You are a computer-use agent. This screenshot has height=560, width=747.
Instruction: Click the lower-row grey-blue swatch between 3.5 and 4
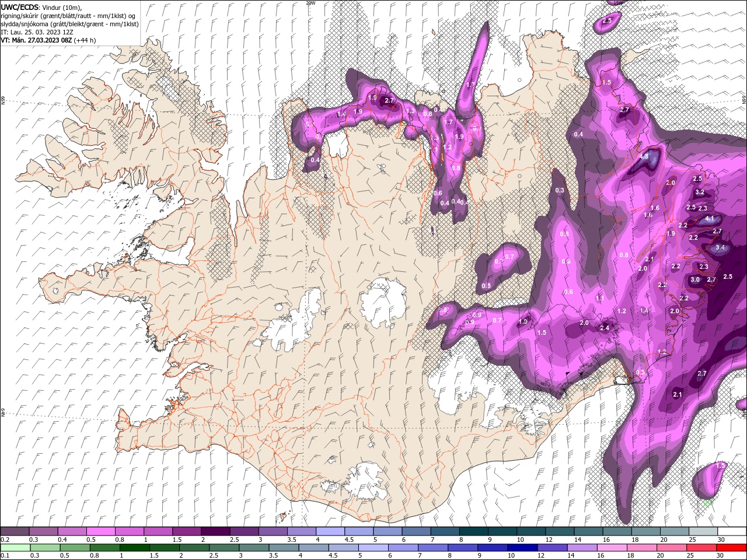pos(284,547)
